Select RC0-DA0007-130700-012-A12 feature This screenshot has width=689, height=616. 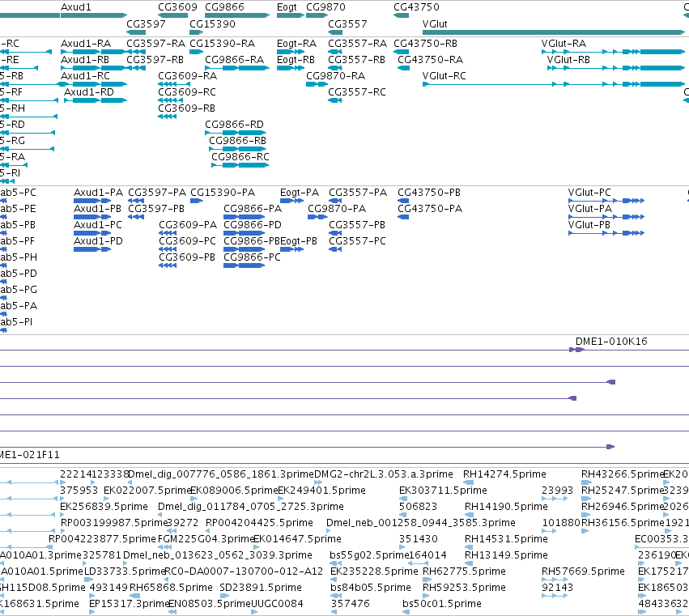pos(244,571)
